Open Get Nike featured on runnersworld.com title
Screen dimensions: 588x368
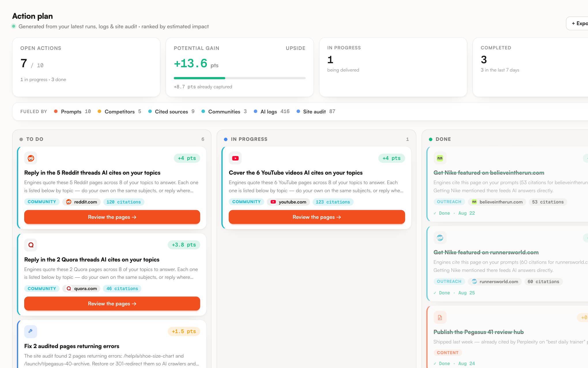(486, 252)
